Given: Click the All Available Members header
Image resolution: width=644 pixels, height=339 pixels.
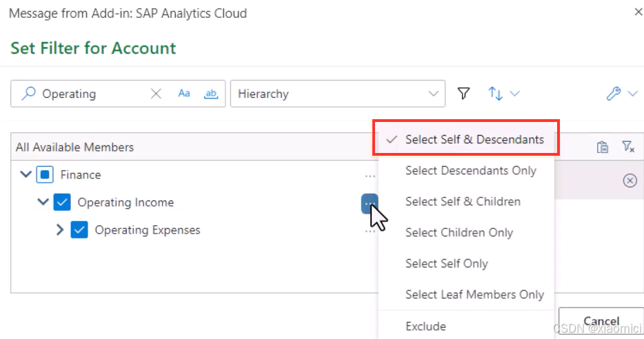Looking at the screenshot, I should [74, 147].
